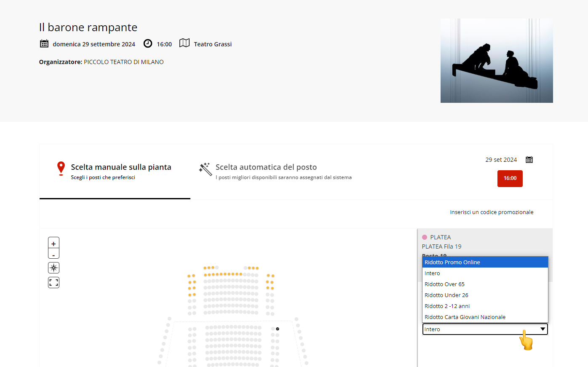Click the map icon beside Teatro Grassi
This screenshot has height=367, width=588.
coord(184,43)
